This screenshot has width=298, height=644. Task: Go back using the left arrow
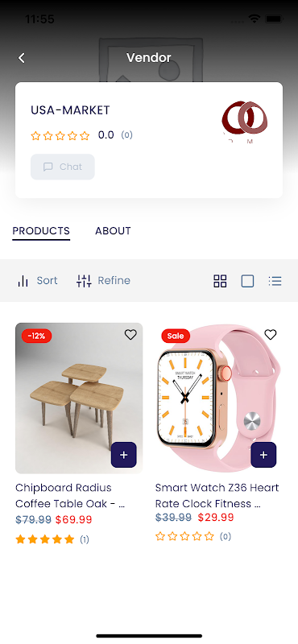pyautogui.click(x=22, y=58)
